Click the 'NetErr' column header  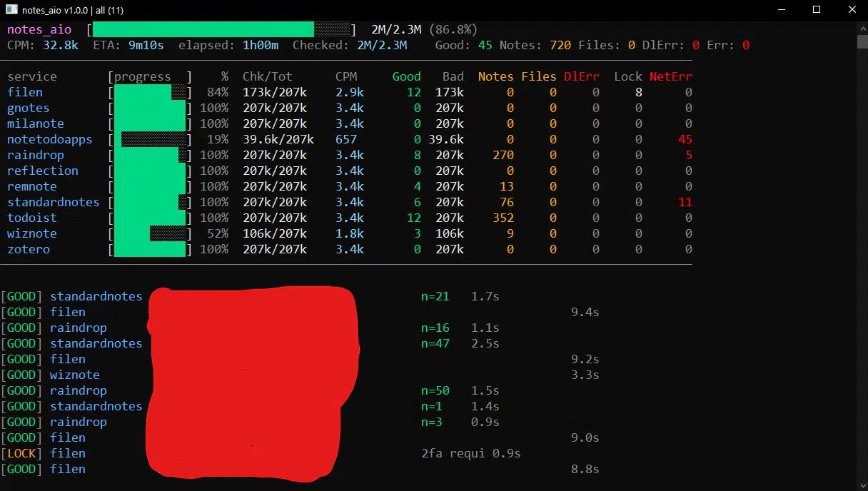tap(671, 76)
